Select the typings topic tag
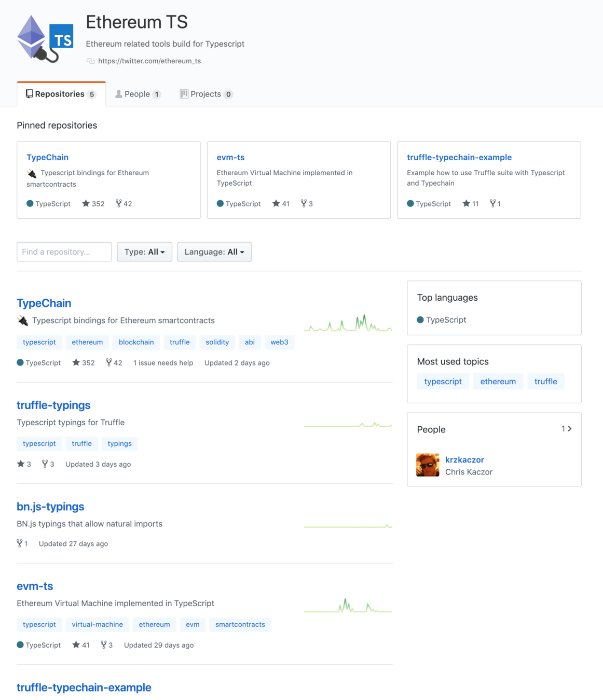 click(119, 443)
